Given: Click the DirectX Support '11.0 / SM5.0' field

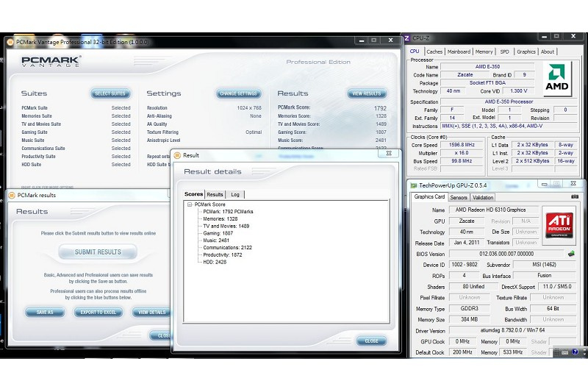Looking at the screenshot, I should click(x=557, y=287).
